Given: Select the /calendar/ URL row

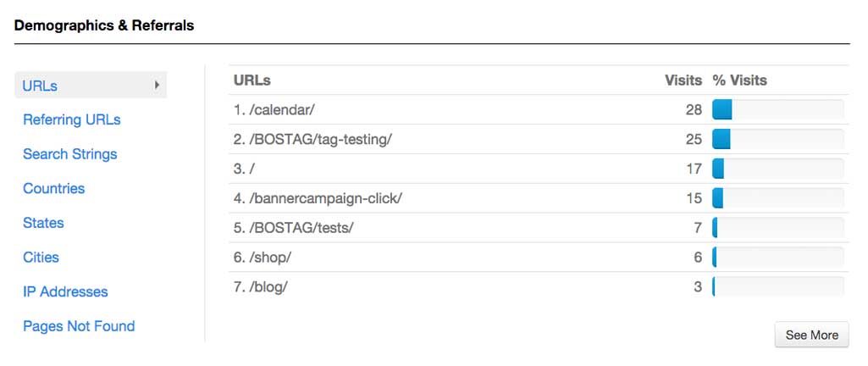Looking at the screenshot, I should coord(539,109).
